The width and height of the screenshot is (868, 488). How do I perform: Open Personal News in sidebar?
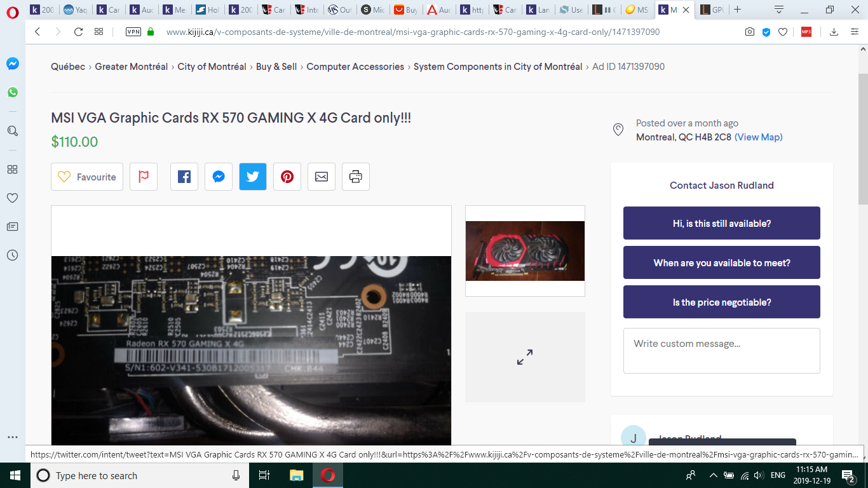(x=13, y=227)
